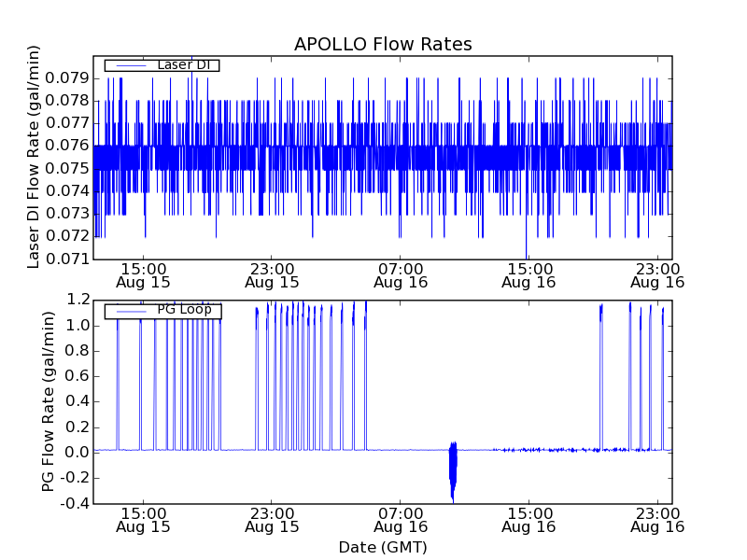The height and width of the screenshot is (560, 747).
Task: Click bottom plot's 15:00 Aug 16 time label
Action: click(x=529, y=520)
